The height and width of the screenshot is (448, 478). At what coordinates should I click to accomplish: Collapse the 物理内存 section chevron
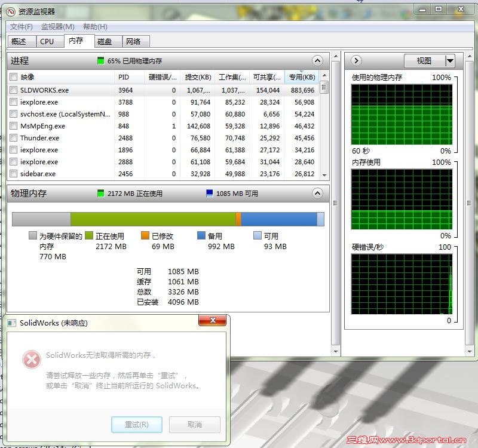pyautogui.click(x=317, y=193)
